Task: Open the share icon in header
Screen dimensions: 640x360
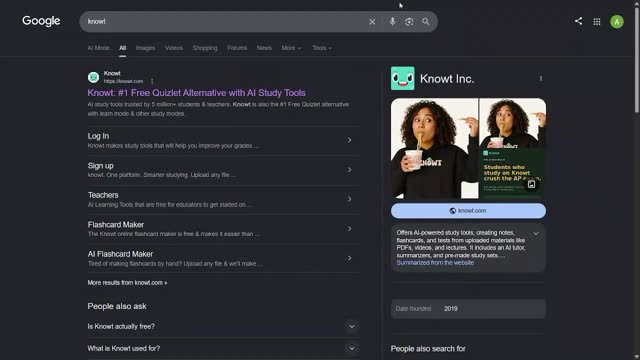Action: point(578,21)
